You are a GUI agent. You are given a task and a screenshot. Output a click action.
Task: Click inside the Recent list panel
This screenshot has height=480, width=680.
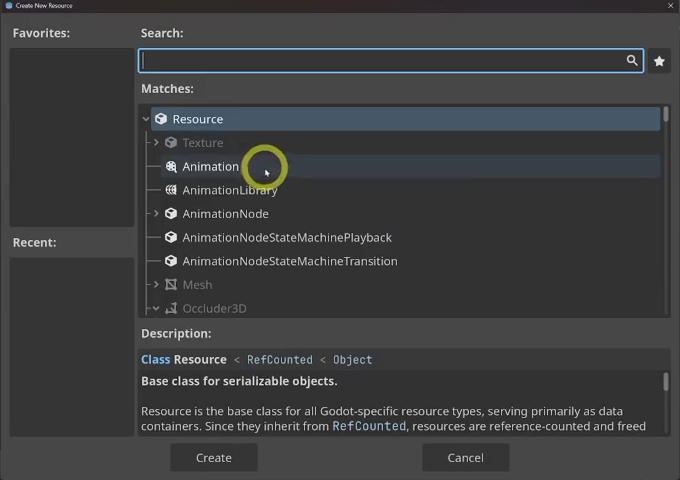pos(72,347)
